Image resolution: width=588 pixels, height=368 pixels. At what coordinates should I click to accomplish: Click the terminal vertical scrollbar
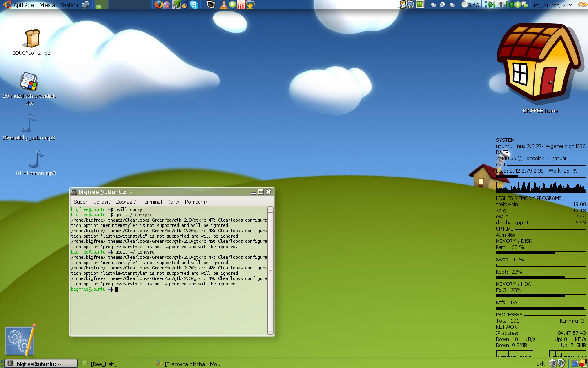(270, 270)
